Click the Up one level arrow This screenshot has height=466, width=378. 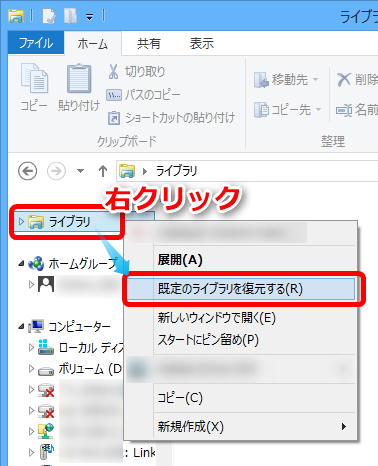[103, 171]
